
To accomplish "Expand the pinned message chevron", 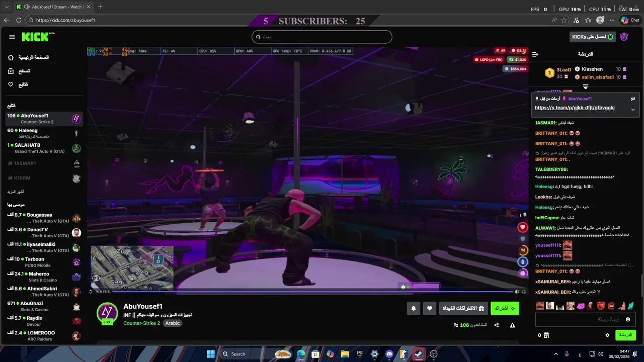I will click(633, 109).
